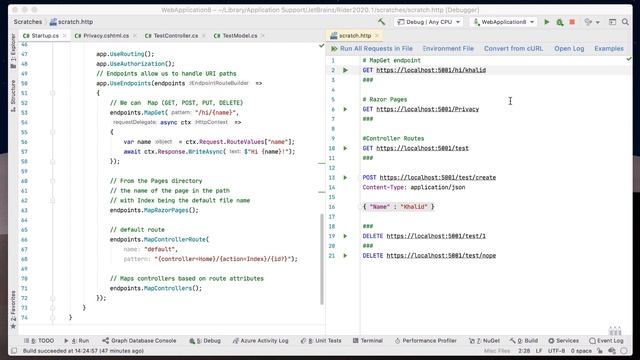This screenshot has height=360, width=640.
Task: Open the Services tool window
Action: [x=564, y=340]
